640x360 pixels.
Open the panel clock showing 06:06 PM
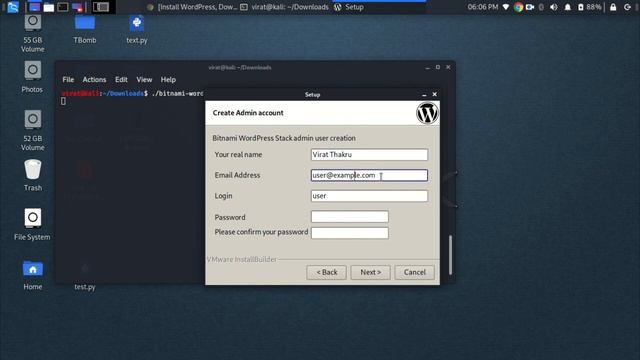pyautogui.click(x=483, y=7)
